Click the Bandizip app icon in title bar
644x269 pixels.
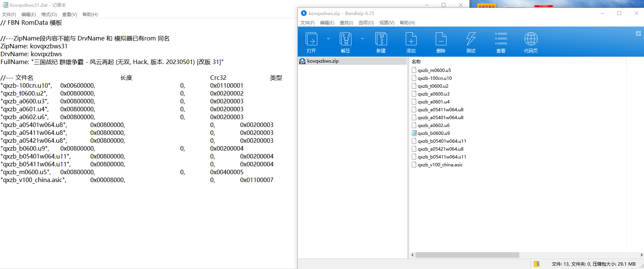pos(304,13)
